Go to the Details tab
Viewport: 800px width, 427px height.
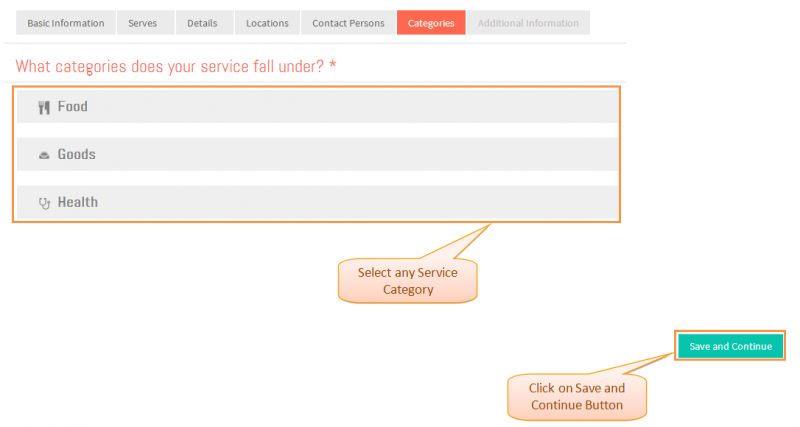(204, 23)
